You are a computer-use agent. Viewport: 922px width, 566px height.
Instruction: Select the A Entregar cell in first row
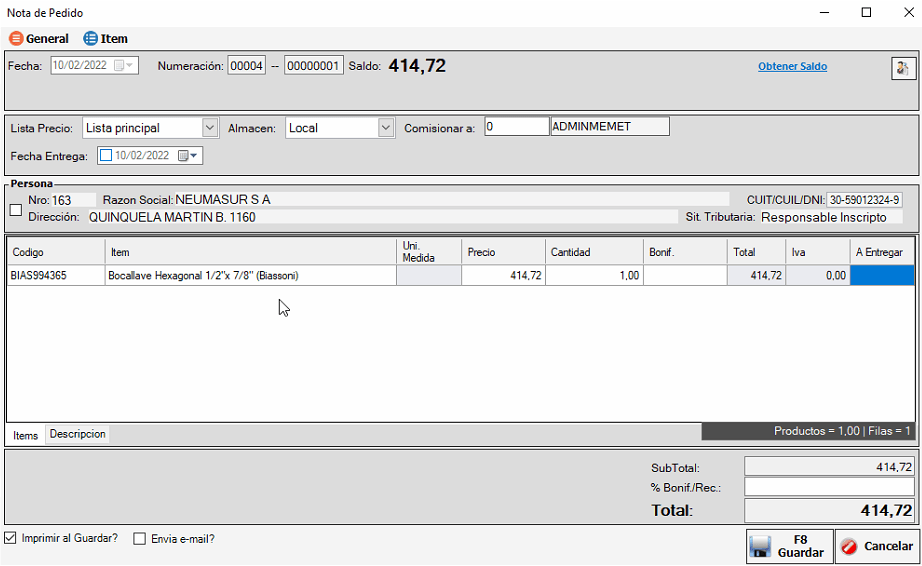[882, 276]
